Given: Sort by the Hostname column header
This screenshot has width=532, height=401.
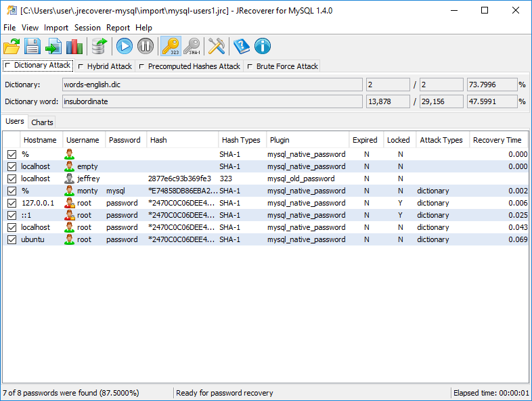Looking at the screenshot, I should point(40,140).
